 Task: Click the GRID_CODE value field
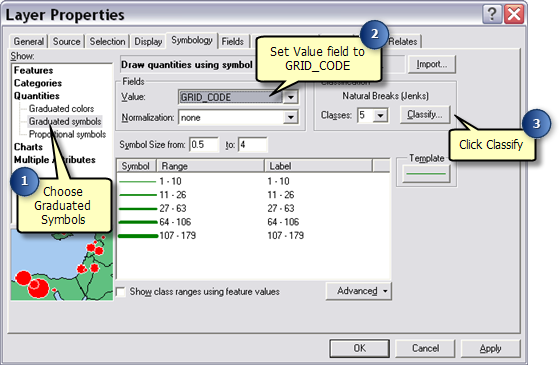pos(231,97)
